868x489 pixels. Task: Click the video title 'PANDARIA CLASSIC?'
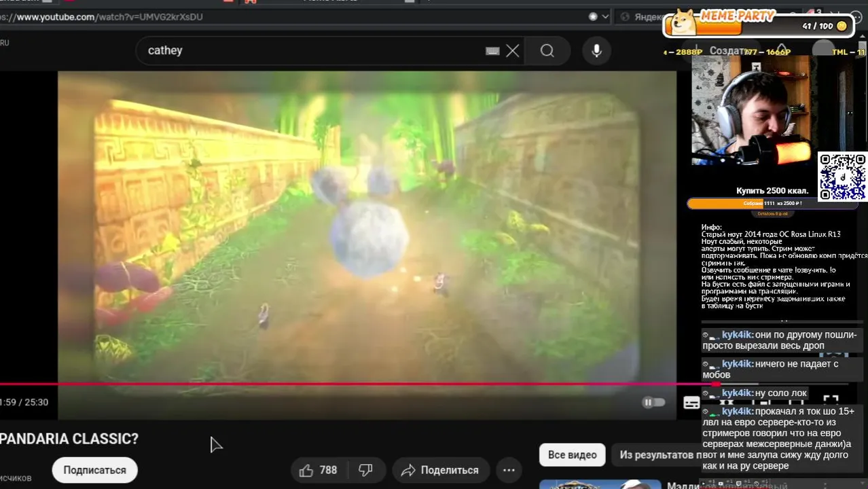[69, 439]
